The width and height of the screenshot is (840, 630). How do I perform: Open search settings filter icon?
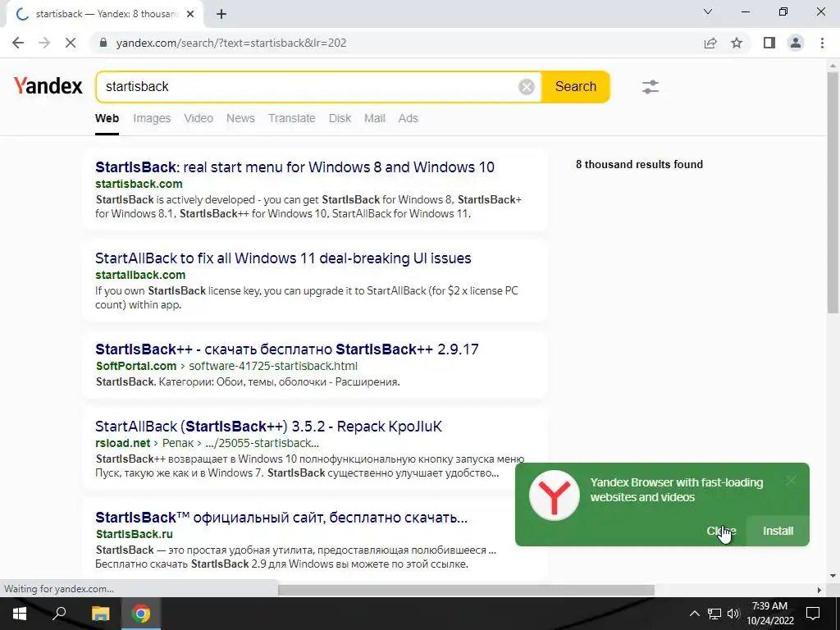651,87
